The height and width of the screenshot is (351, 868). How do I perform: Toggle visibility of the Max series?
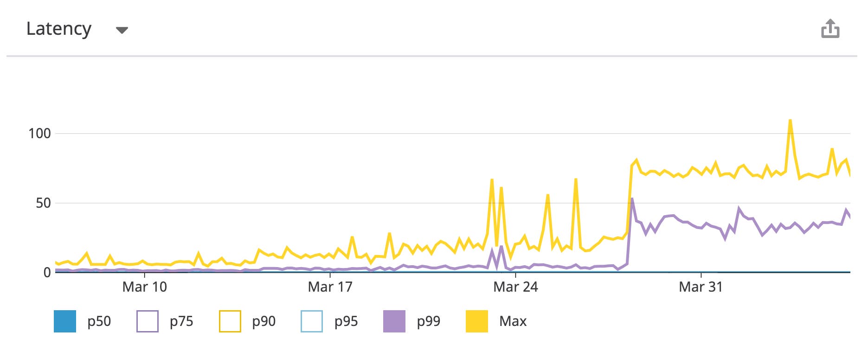[x=477, y=320]
